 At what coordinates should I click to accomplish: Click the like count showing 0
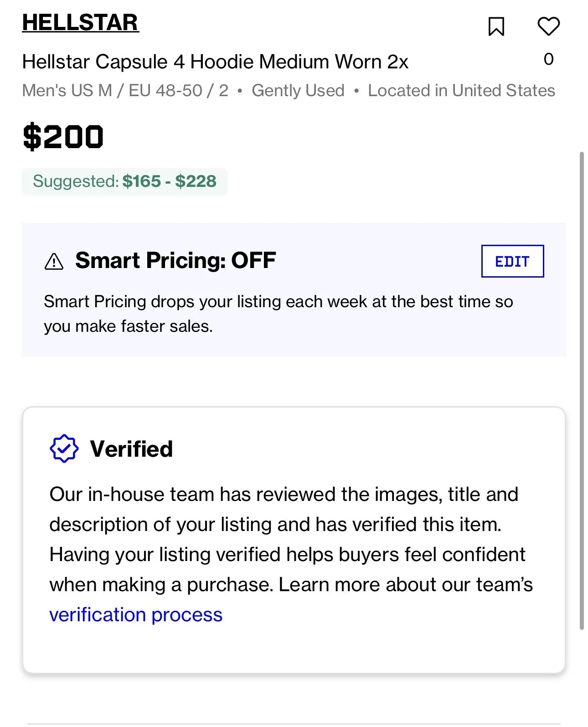point(548,59)
